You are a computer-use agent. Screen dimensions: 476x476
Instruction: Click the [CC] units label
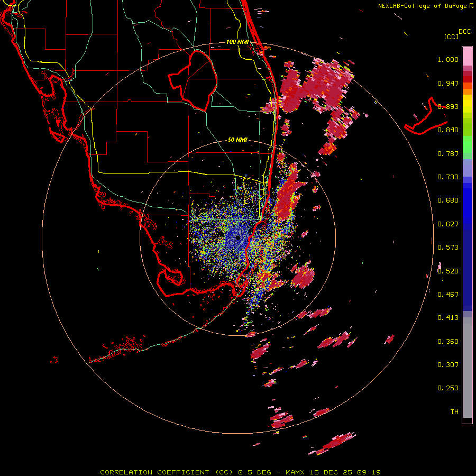point(451,36)
